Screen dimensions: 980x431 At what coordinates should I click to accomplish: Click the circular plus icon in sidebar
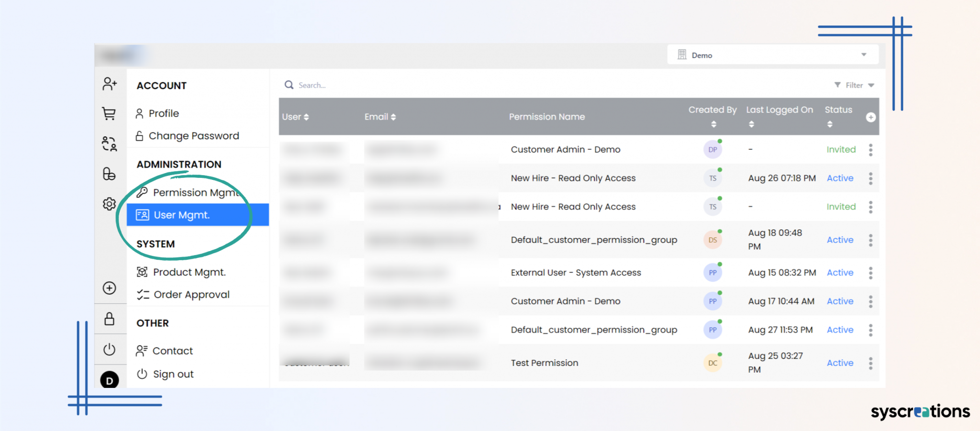(110, 288)
